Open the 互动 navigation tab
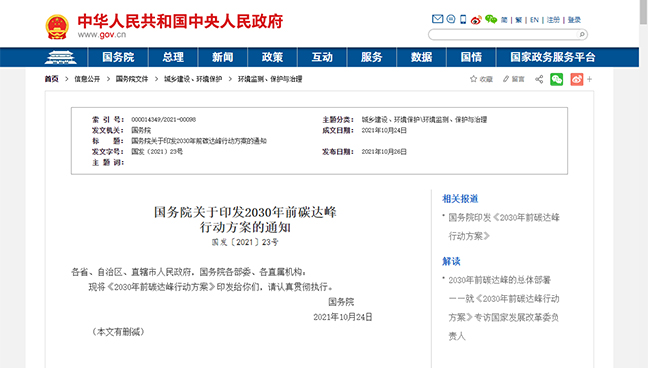The image size is (648, 368). (x=322, y=57)
